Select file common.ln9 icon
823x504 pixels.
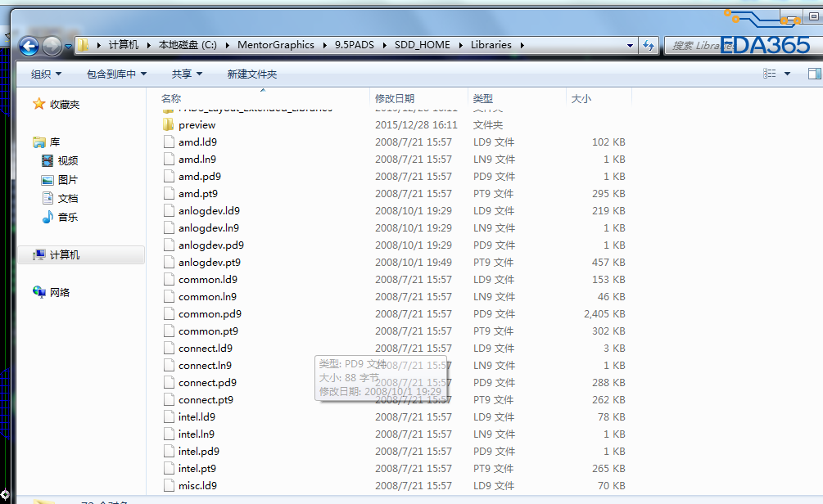tap(169, 297)
